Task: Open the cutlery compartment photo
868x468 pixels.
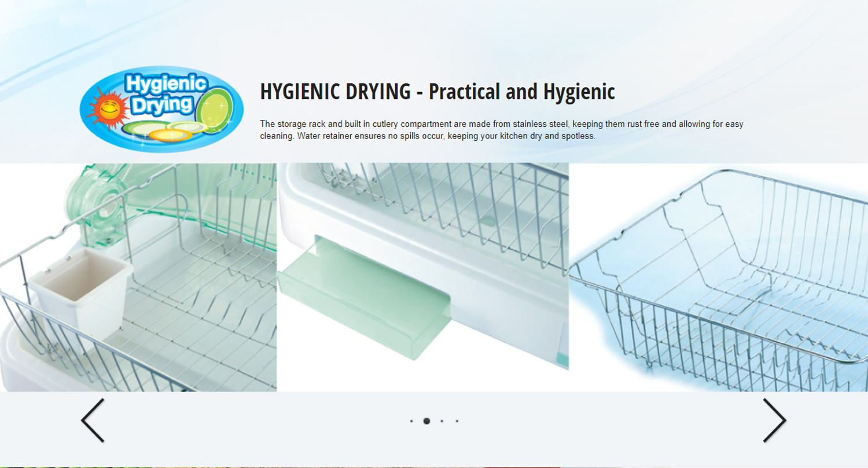Action: coord(138,277)
